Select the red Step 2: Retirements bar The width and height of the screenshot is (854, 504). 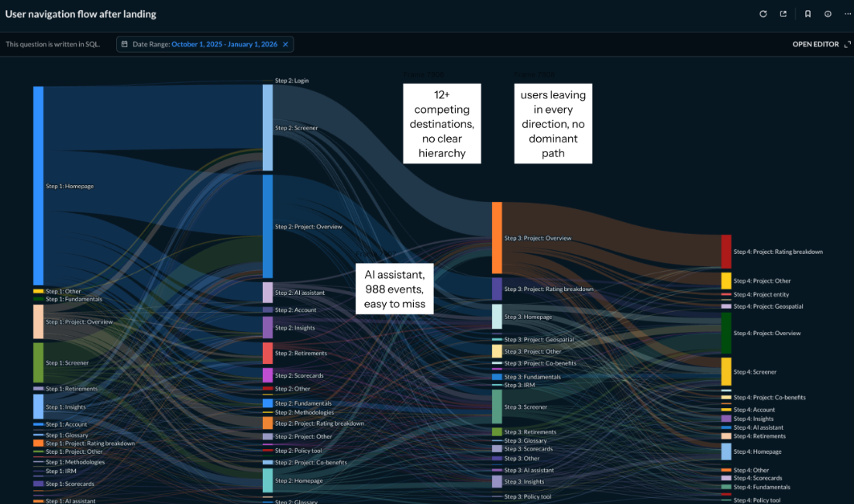click(x=267, y=353)
